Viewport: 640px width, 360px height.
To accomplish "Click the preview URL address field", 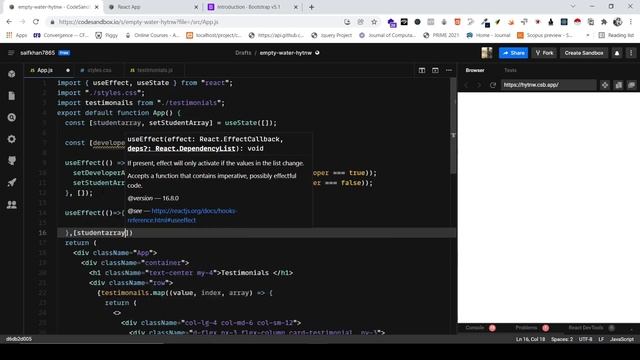I will coord(548,85).
